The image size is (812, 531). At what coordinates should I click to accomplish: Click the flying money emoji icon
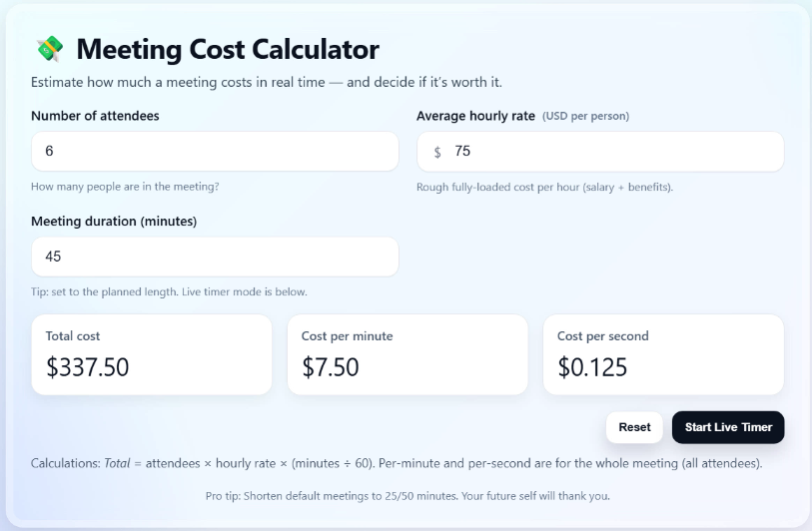pyautogui.click(x=49, y=49)
